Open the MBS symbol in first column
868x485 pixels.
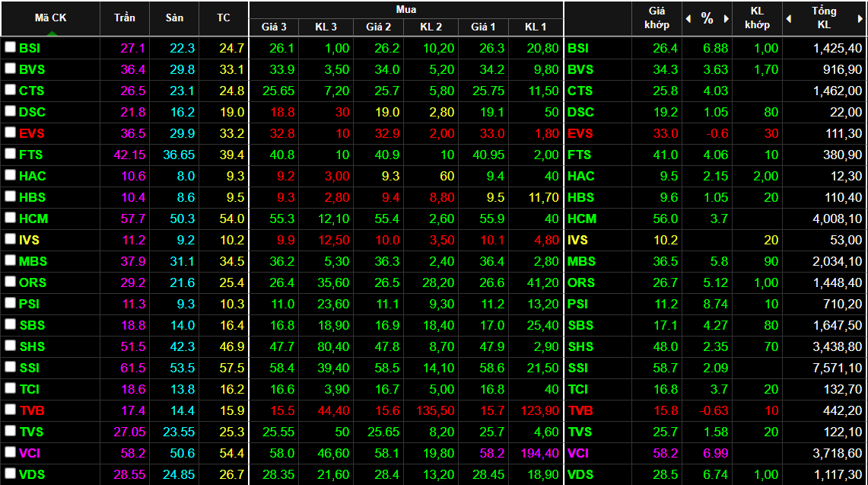click(33, 261)
